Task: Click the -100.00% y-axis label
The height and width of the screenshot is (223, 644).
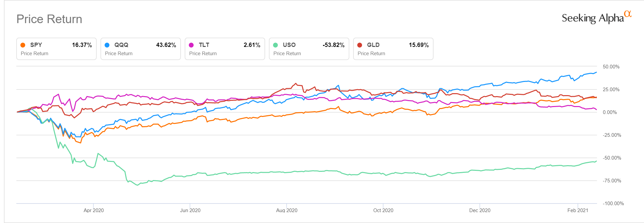Action: click(613, 204)
